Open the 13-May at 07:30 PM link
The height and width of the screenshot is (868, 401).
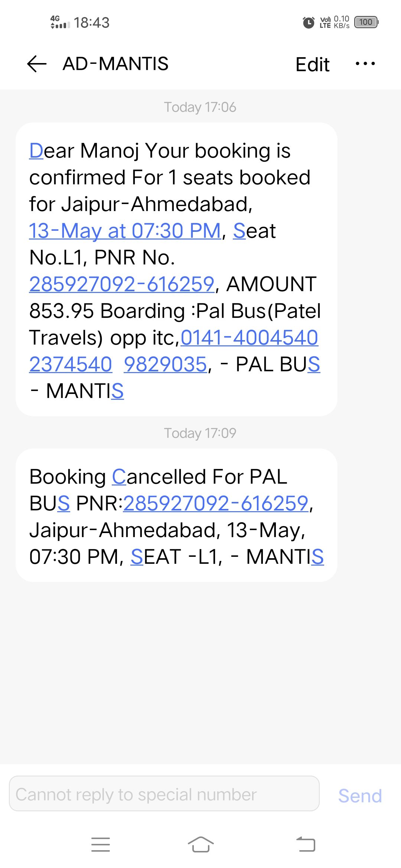coord(125,231)
